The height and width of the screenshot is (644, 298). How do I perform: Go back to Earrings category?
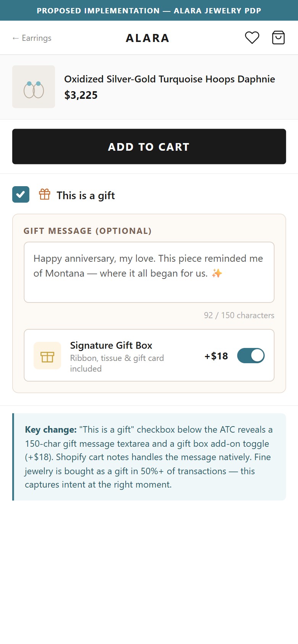(32, 38)
